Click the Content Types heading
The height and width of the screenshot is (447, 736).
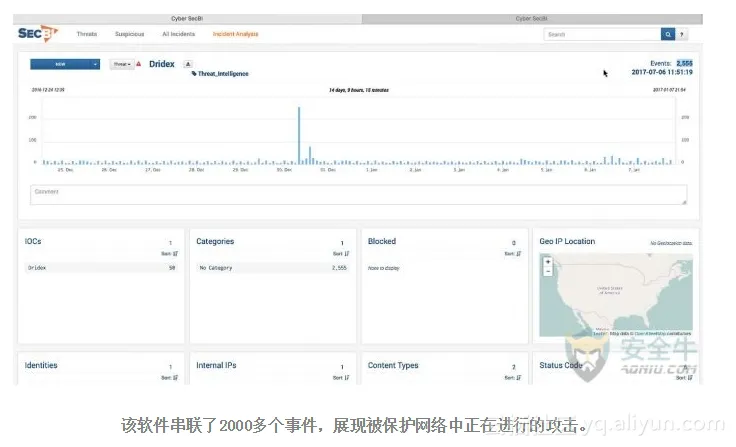(393, 365)
